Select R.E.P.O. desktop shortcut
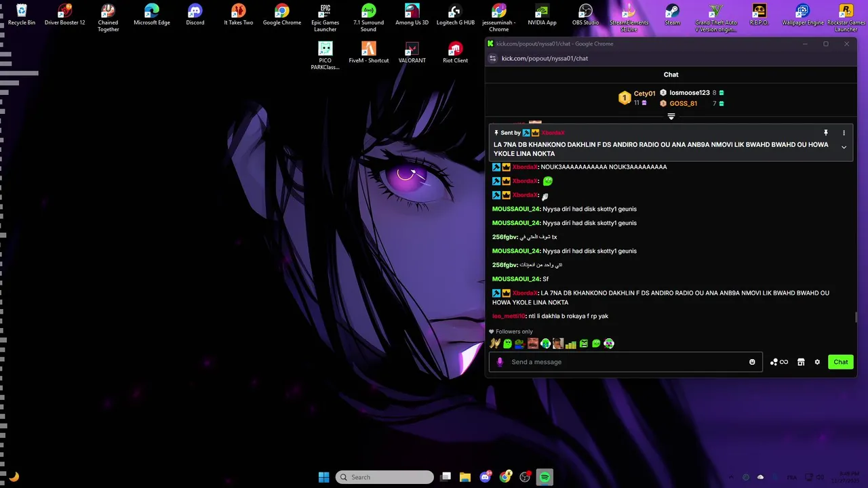Image resolution: width=868 pixels, height=488 pixels. coord(759,15)
